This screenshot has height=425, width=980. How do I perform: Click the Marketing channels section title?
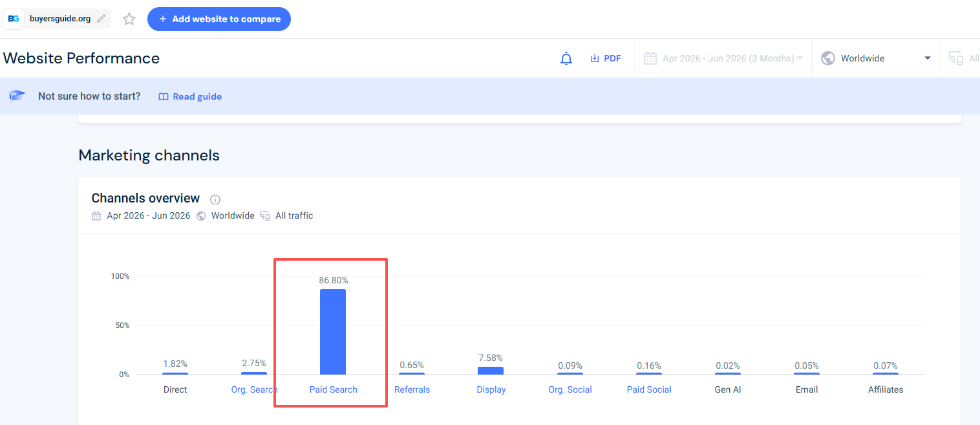pyautogui.click(x=149, y=155)
